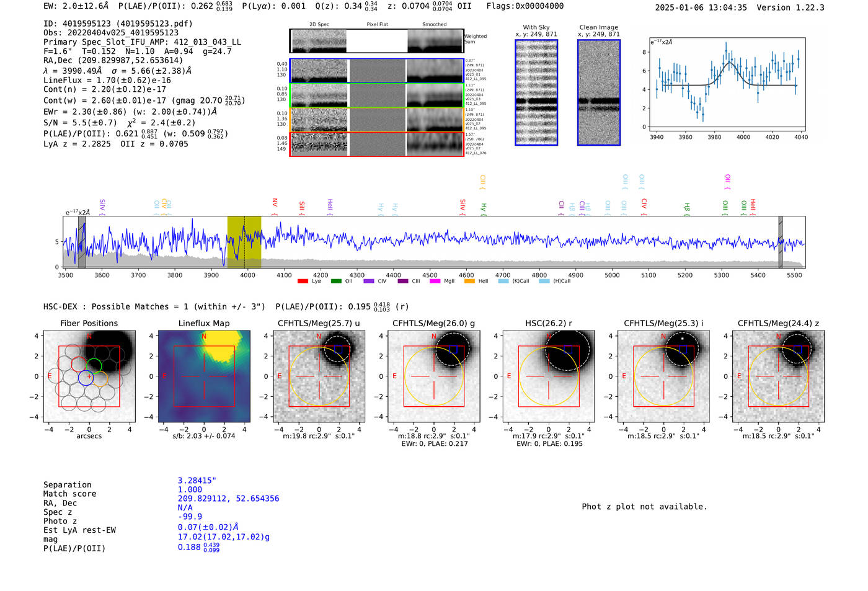Click the 'Cont(n) = 2.20(±0.12)e-17' line
The image size is (868, 591).
tap(105, 89)
